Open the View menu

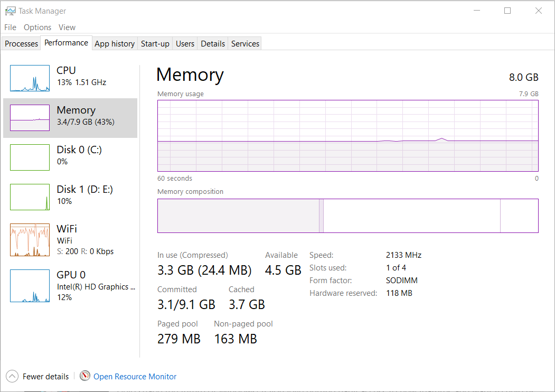tap(67, 27)
